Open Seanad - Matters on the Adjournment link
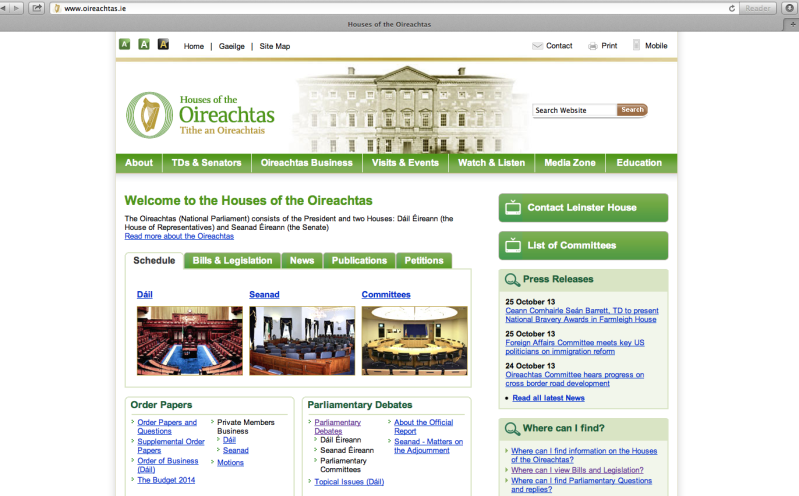The width and height of the screenshot is (799, 496). [x=429, y=446]
